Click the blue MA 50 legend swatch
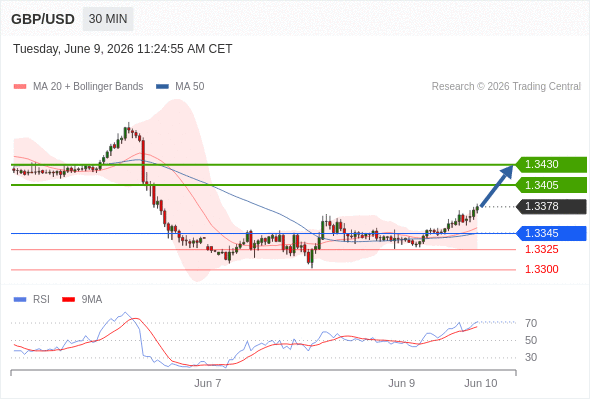Screen dimensions: 590x400 coord(162,87)
